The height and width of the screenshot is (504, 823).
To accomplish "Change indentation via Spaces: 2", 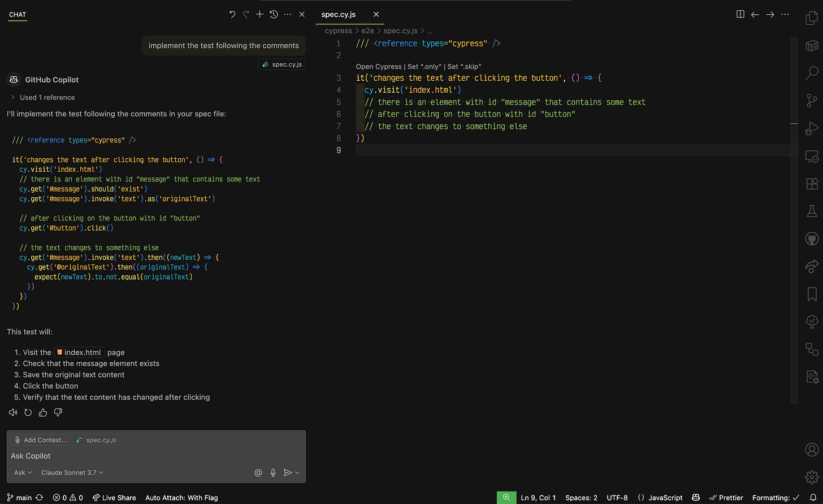I will (581, 498).
